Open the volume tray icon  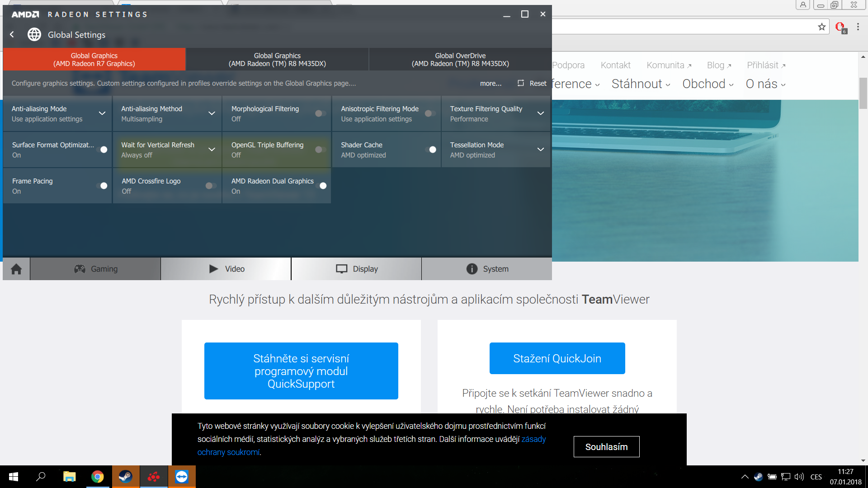point(799,477)
